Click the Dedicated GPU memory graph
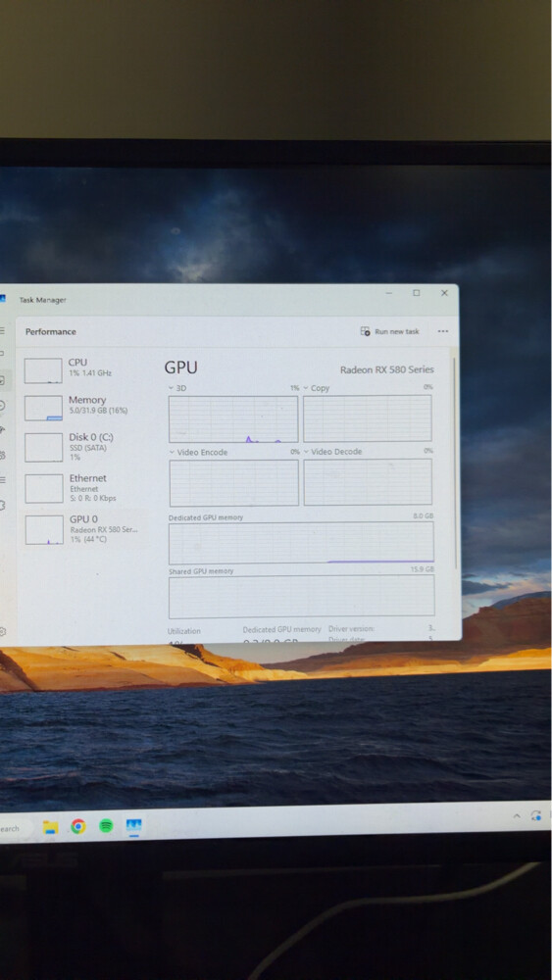 tap(301, 543)
